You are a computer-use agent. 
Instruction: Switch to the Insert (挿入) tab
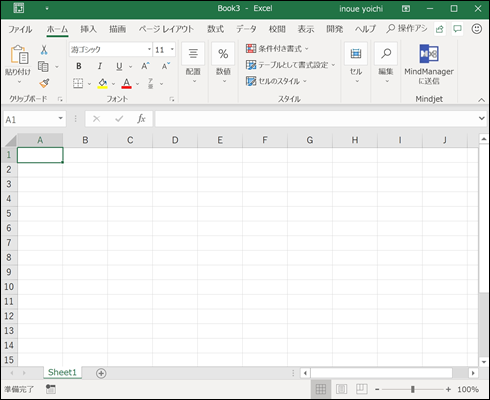coord(88,29)
